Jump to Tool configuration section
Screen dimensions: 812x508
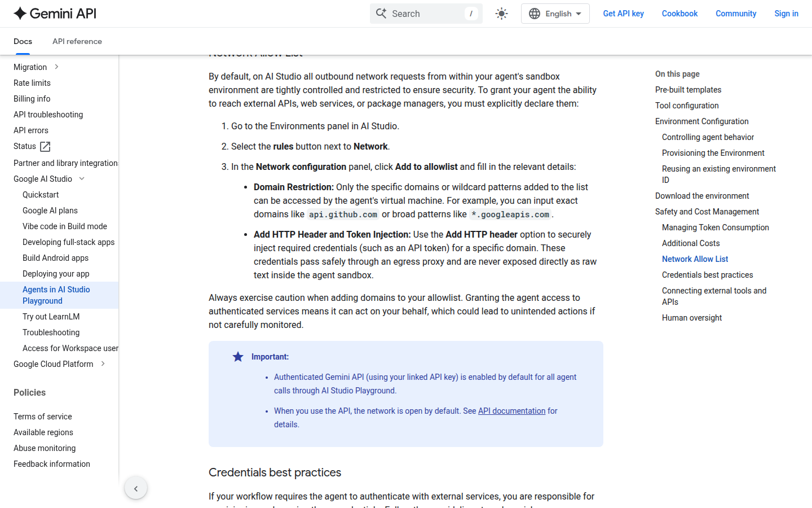[x=687, y=106]
